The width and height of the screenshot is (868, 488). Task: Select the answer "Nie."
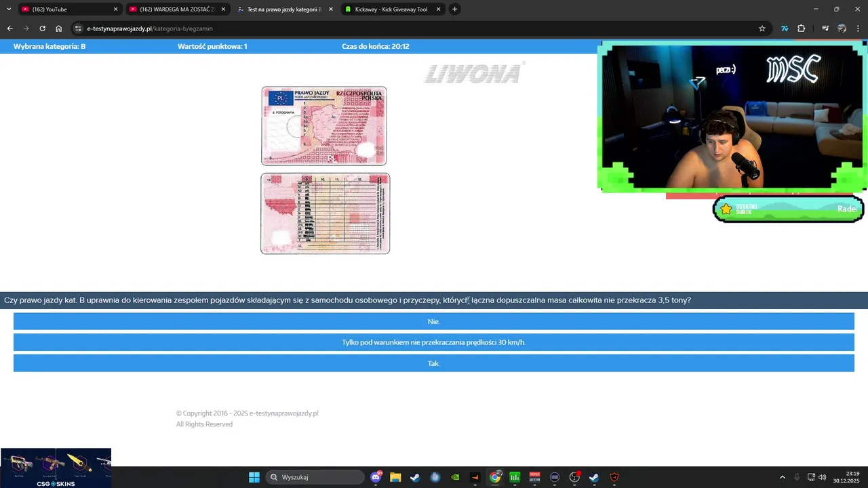click(x=434, y=321)
